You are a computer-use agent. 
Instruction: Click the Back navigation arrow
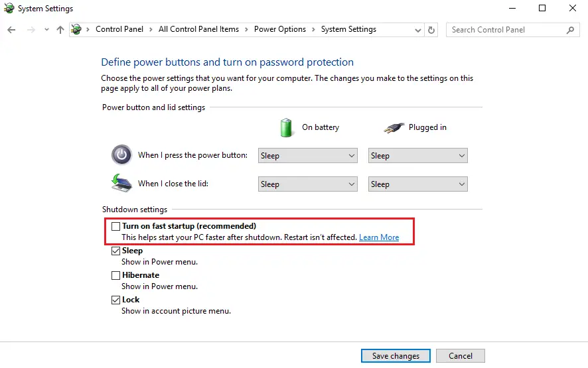point(11,30)
